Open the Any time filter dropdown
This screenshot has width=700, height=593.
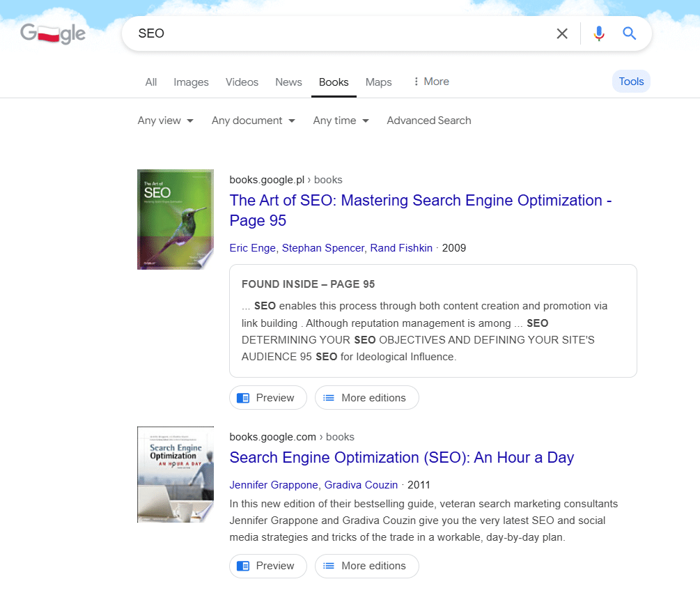[341, 121]
